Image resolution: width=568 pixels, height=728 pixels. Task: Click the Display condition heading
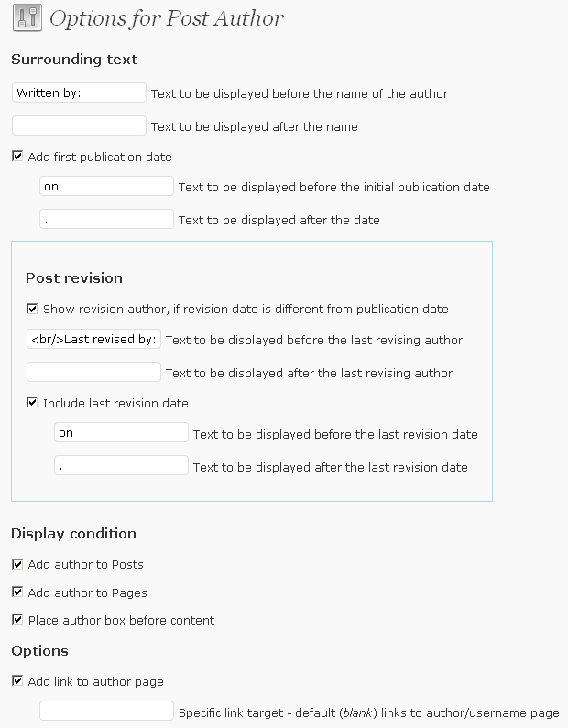pyautogui.click(x=74, y=534)
